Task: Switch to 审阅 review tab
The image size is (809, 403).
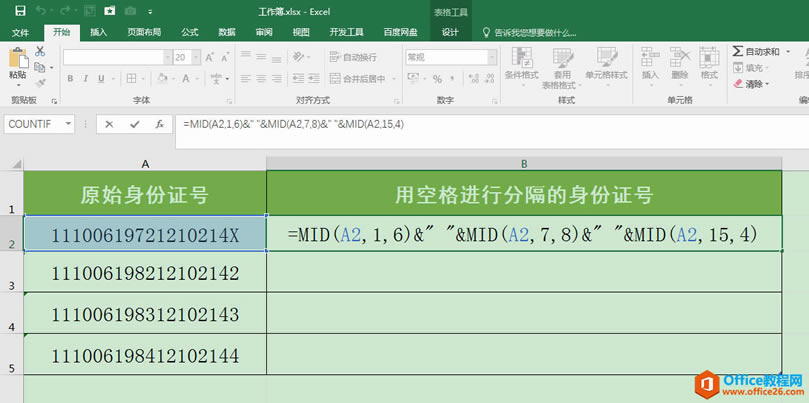Action: point(264,33)
